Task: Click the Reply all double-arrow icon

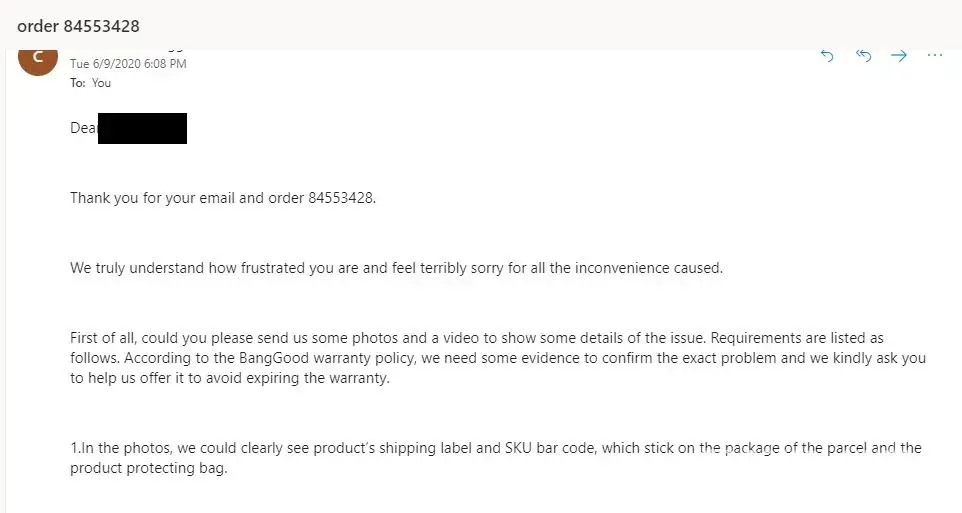Action: (x=863, y=56)
